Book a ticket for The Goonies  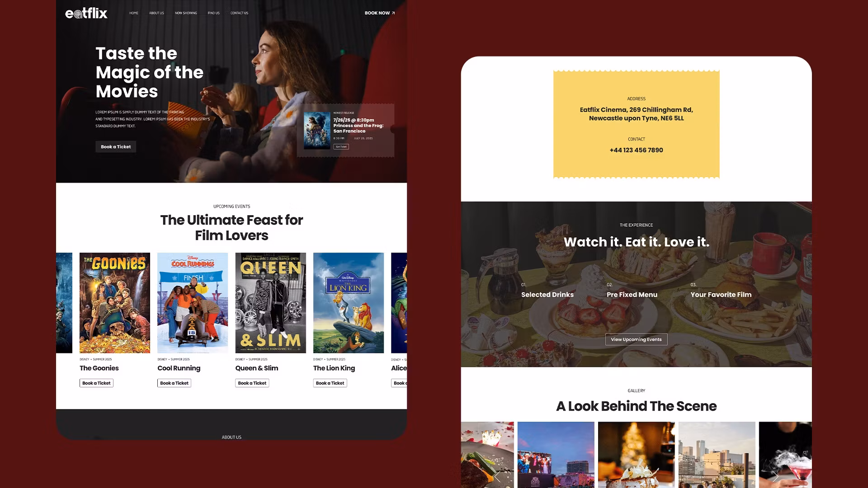(96, 383)
